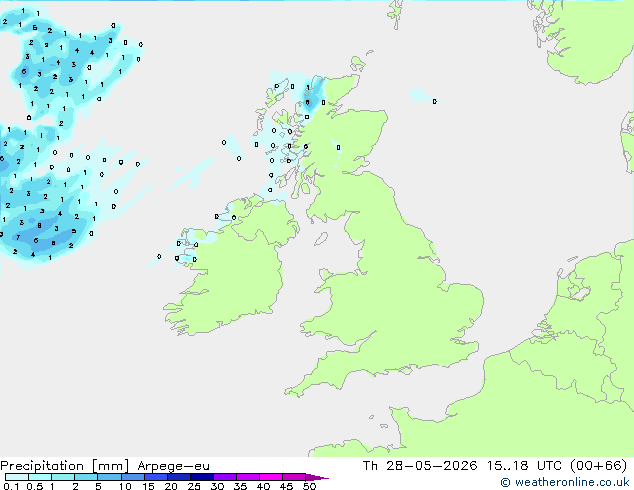Click the 20–25 mm legend color box
The height and width of the screenshot is (490, 634).
[x=179, y=477]
